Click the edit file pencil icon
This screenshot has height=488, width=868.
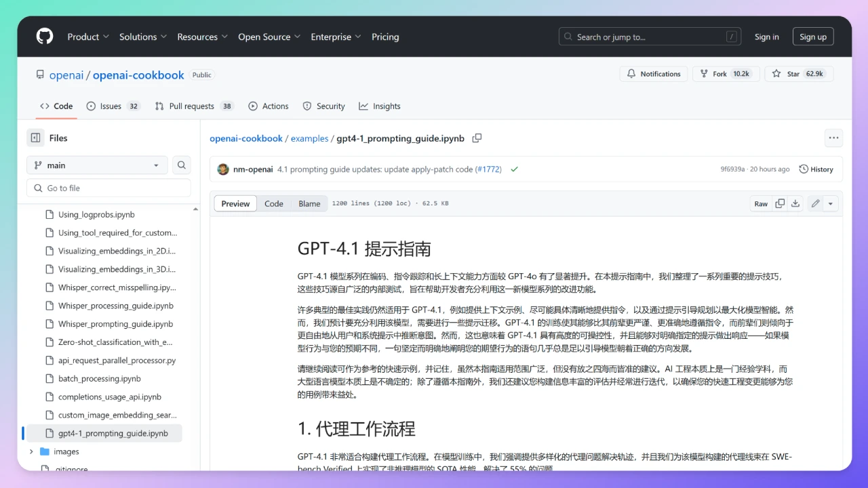point(815,203)
